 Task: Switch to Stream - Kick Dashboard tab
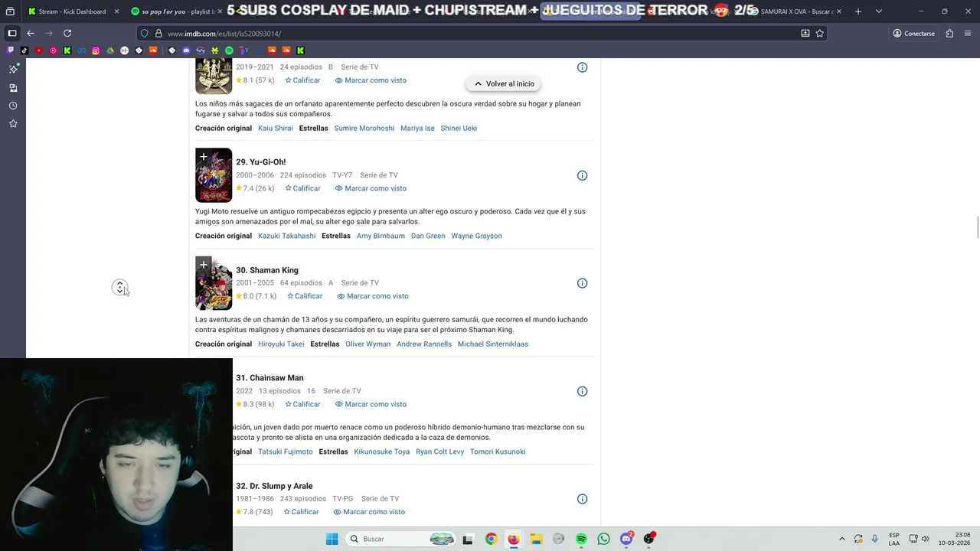point(72,11)
